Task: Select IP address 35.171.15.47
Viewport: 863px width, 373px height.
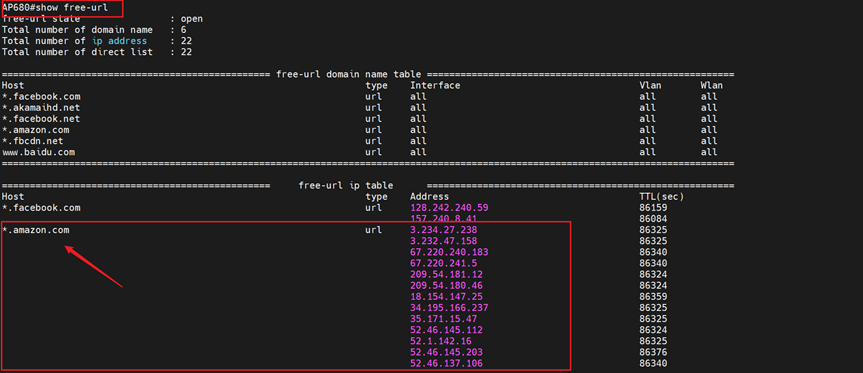Action: point(444,319)
